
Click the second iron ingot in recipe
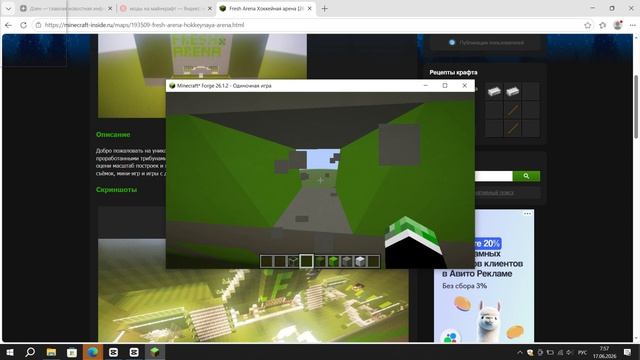pyautogui.click(x=512, y=91)
